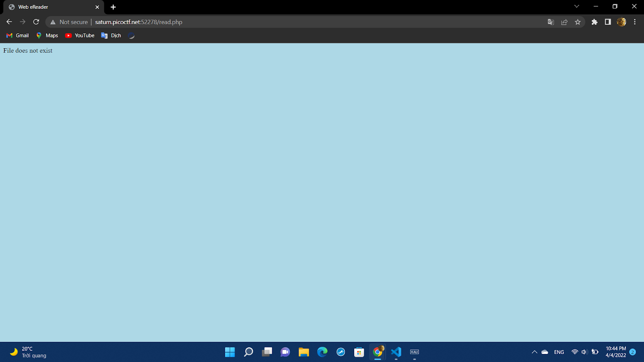
Task: Open the Not secure site info
Action: (x=69, y=22)
